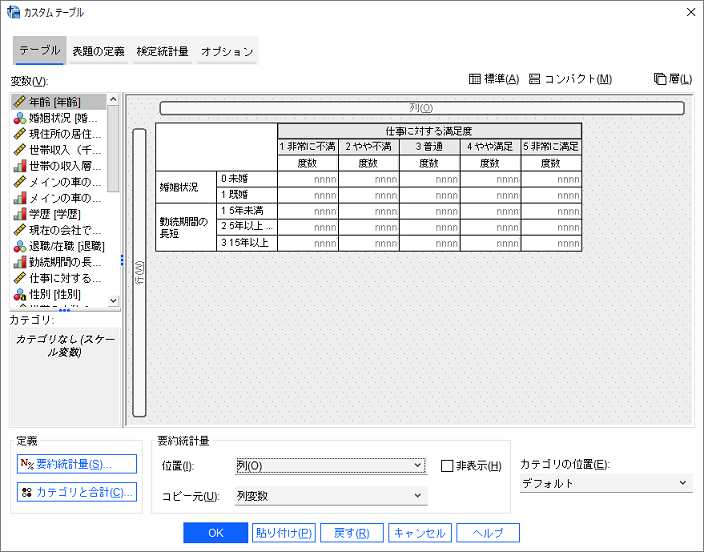Toggle the 非表示 hide checkbox
Image resolution: width=704 pixels, height=552 pixels.
click(448, 466)
